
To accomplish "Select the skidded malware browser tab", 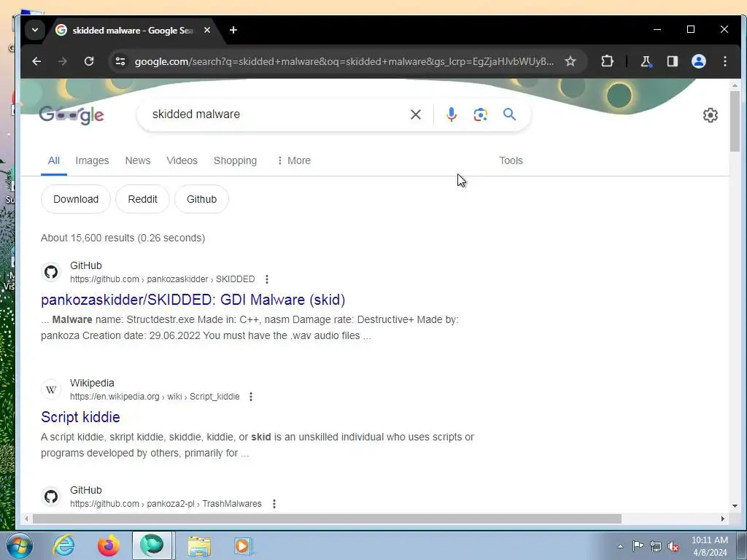I will (131, 30).
